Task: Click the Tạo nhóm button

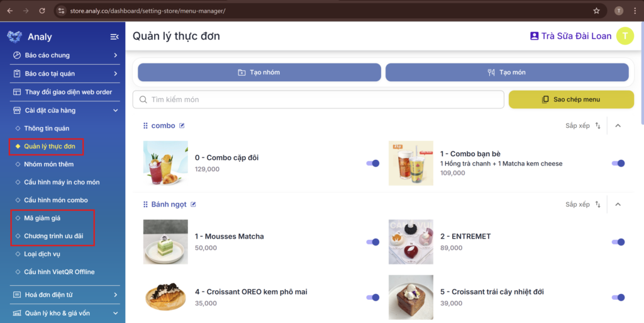Action: click(259, 72)
